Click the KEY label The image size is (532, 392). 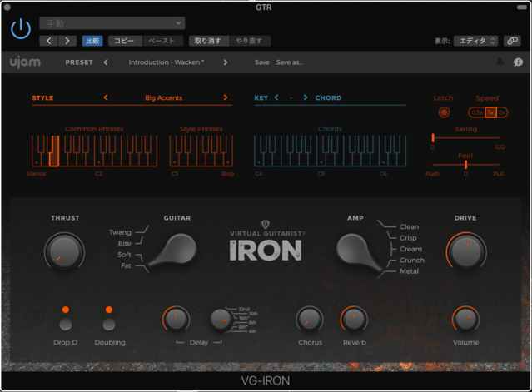[x=261, y=97]
